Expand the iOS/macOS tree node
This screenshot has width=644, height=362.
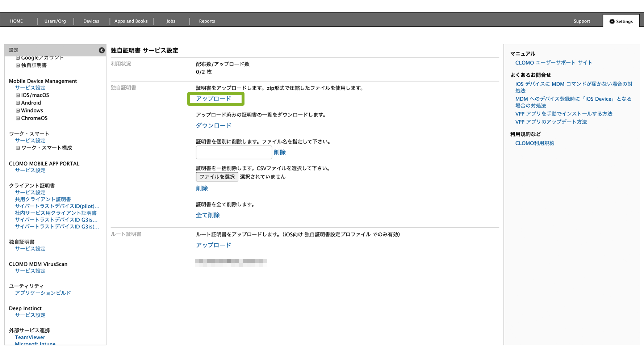coord(18,95)
